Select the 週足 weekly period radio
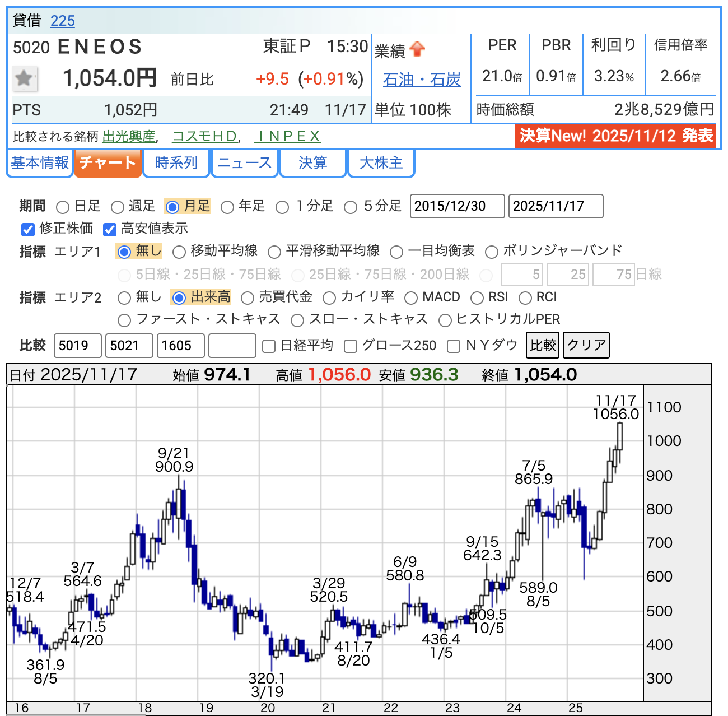Screen dimensions: 728x716 pos(118,207)
